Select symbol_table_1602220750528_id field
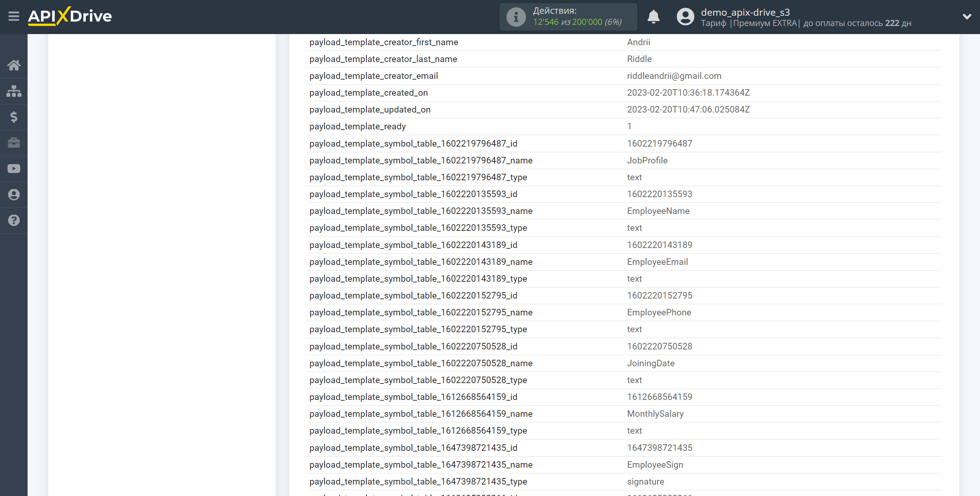The height and width of the screenshot is (496, 980). pyautogui.click(x=413, y=346)
